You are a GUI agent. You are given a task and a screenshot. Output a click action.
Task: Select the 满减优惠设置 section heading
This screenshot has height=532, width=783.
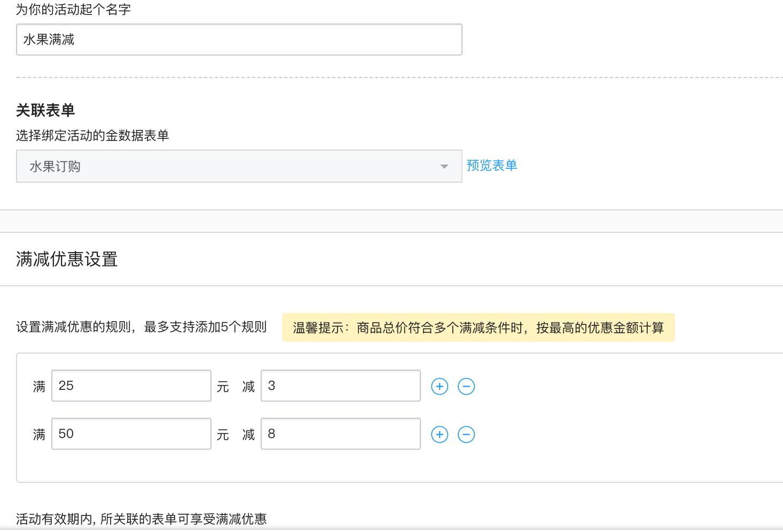pos(67,259)
